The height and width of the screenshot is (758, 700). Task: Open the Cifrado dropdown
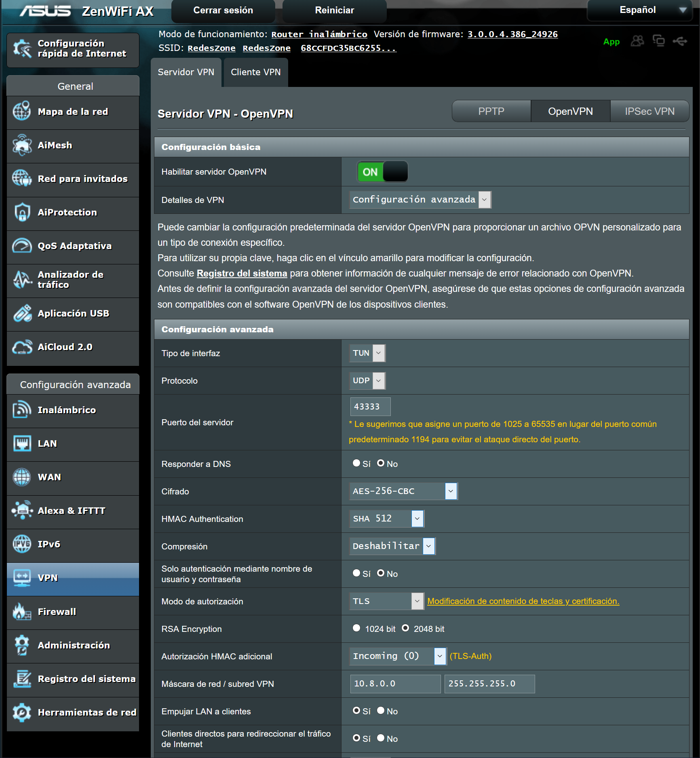coord(404,491)
